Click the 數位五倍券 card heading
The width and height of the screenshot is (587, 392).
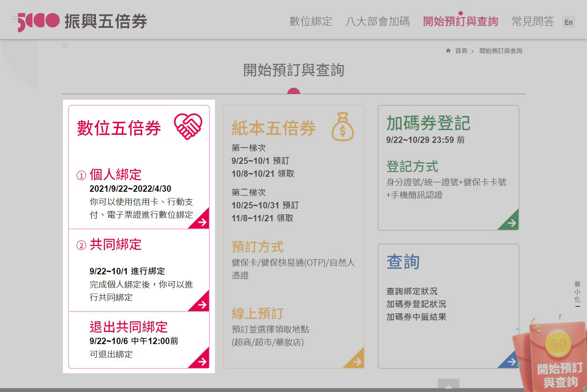pyautogui.click(x=119, y=128)
